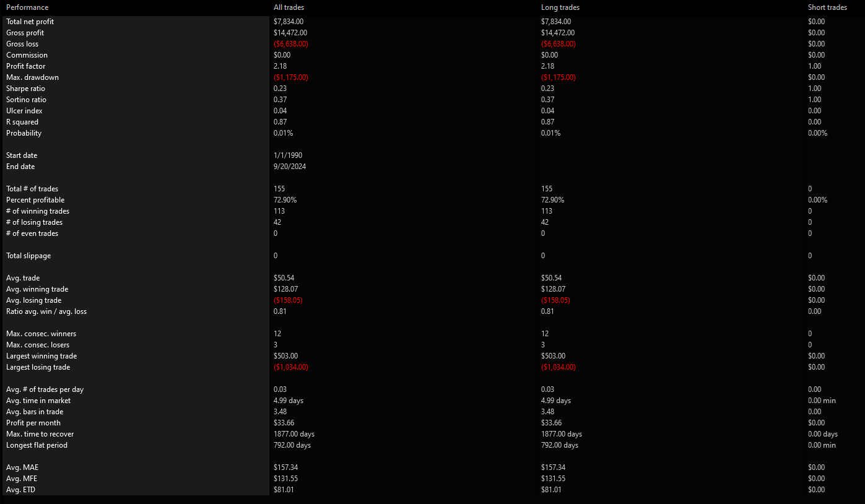Click the Performance column header
The width and height of the screenshot is (865, 504).
click(x=27, y=7)
